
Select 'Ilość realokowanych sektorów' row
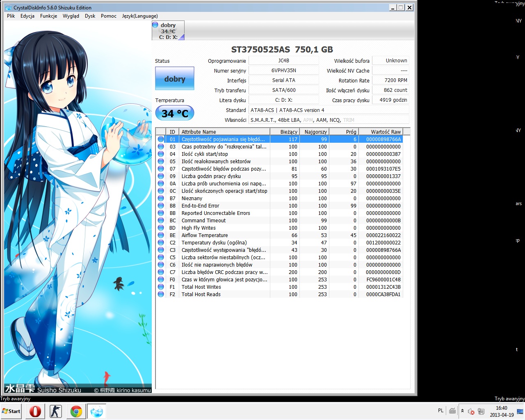[279, 162]
